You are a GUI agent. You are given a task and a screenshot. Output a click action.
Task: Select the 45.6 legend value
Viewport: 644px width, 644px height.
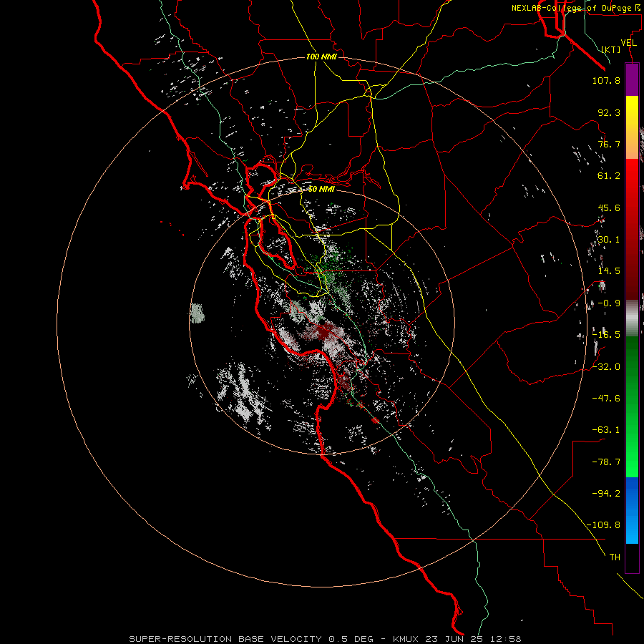click(609, 208)
